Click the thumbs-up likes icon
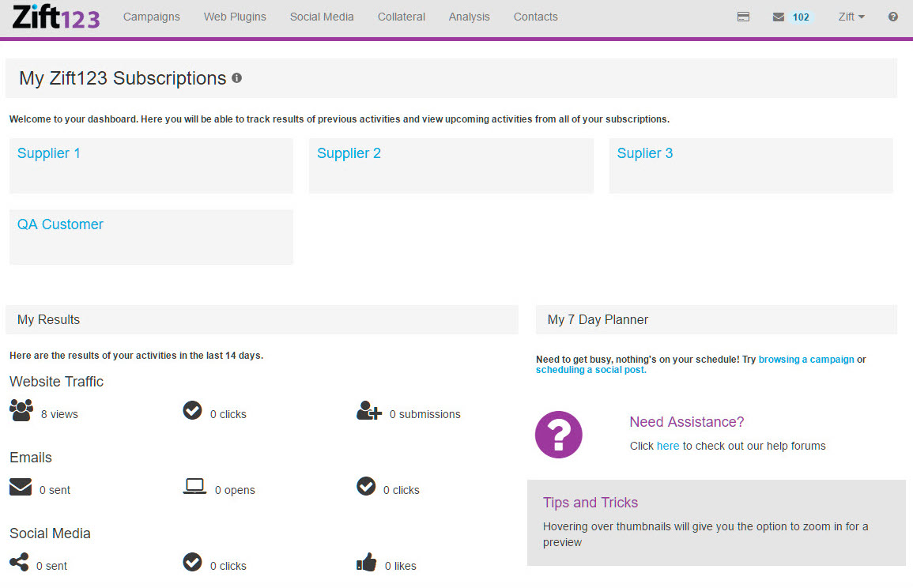913x588 pixels. tap(366, 563)
